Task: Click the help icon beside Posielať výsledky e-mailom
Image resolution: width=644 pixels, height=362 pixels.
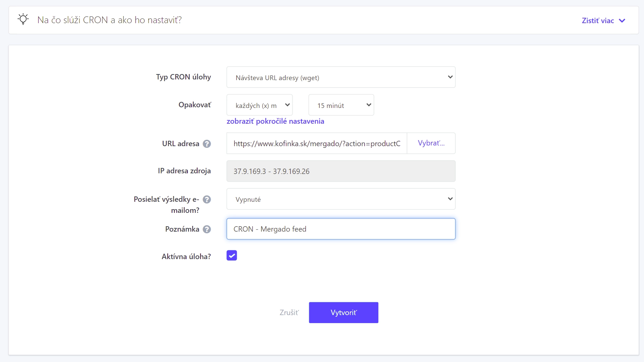Action: tap(207, 199)
